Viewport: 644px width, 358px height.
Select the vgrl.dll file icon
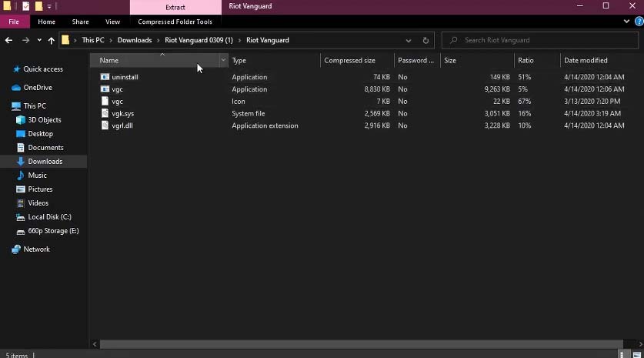[x=105, y=125]
